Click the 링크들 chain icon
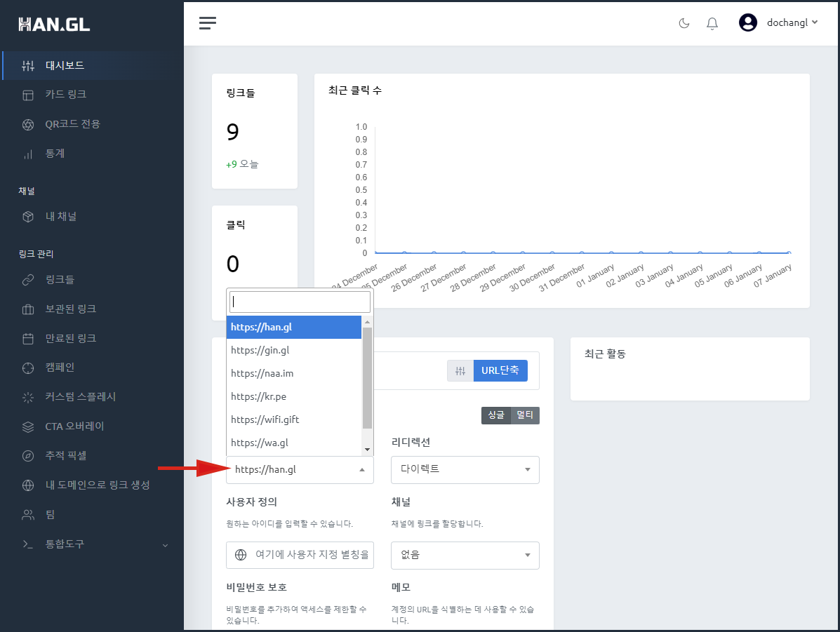This screenshot has height=632, width=840. coord(28,280)
